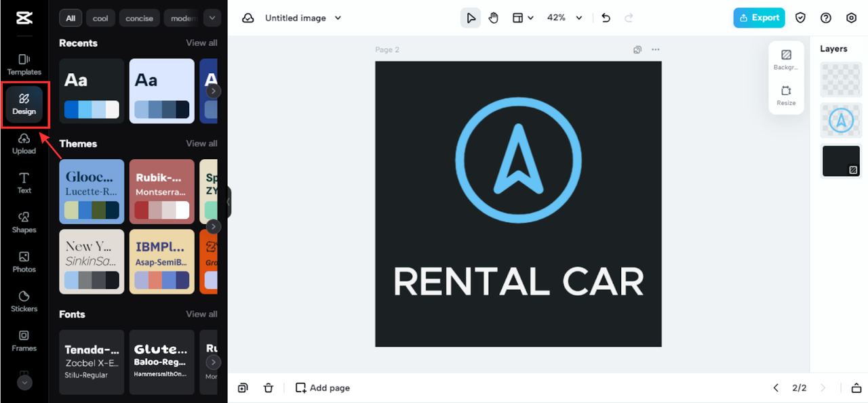Apply the Glute Baloo font set

pos(162,362)
